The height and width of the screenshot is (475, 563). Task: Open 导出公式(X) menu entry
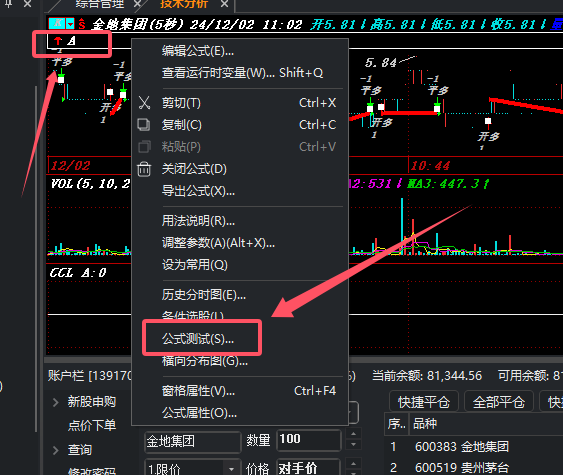point(198,191)
